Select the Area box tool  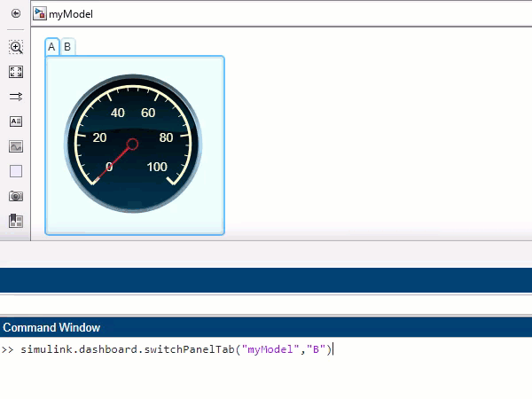tap(16, 171)
